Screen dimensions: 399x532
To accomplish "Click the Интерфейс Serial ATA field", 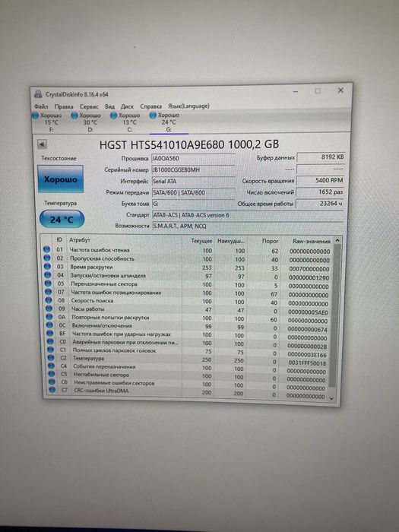I will click(193, 181).
